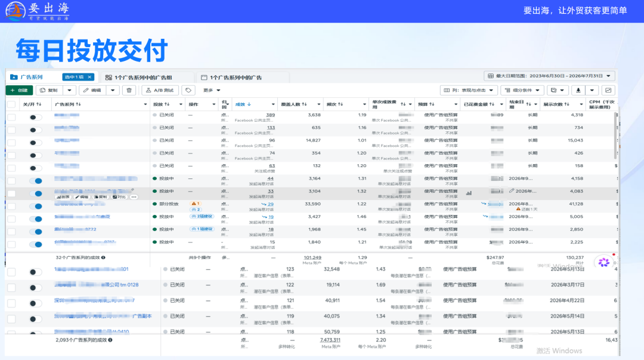Click the pencil icon of 编辑 button
Screen dimensions: 644x360
pos(86,90)
